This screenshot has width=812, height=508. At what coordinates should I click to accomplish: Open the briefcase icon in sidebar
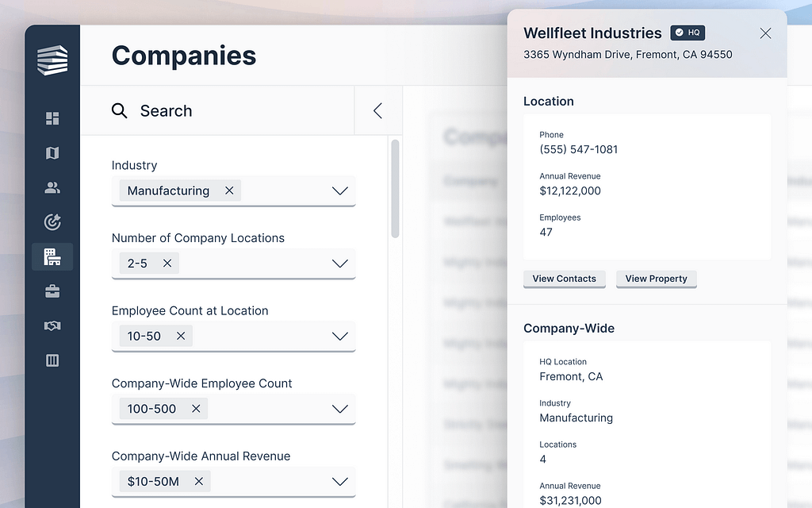(x=52, y=291)
